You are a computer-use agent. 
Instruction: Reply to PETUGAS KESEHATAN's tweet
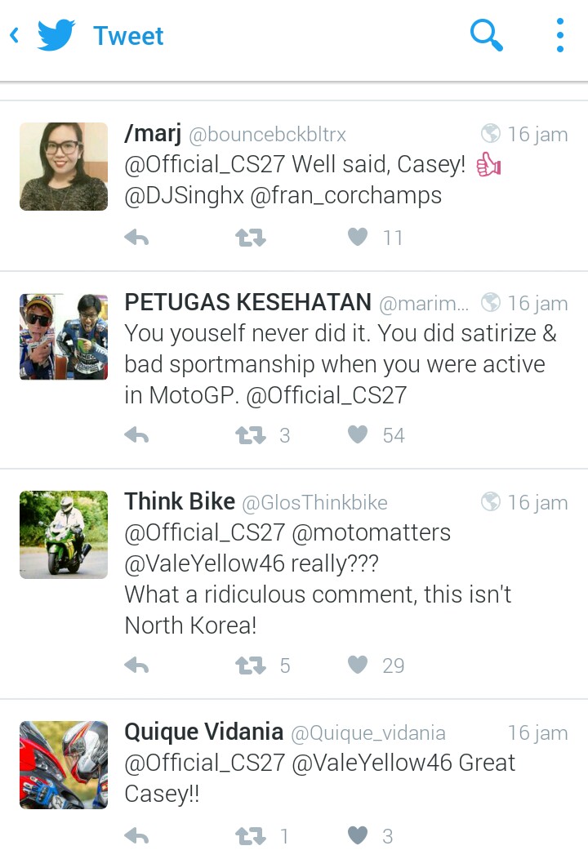click(136, 435)
